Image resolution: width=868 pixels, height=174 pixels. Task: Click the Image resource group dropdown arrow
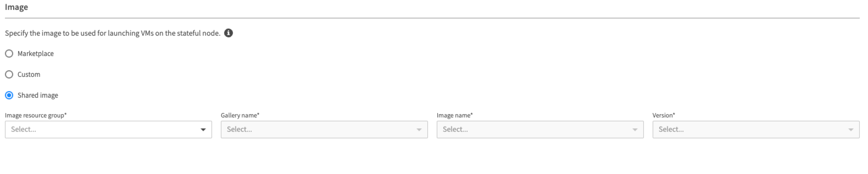click(x=203, y=130)
